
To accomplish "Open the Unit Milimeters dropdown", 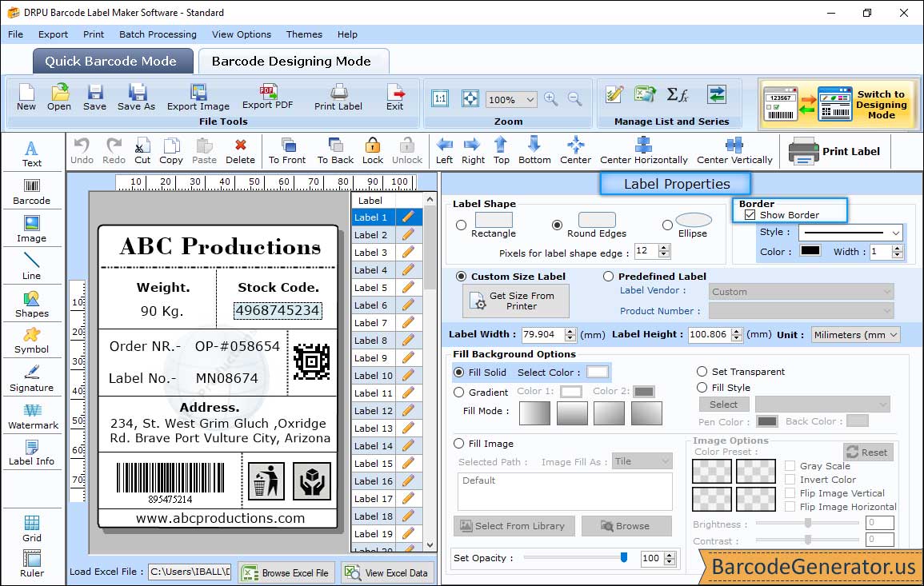I will (x=855, y=334).
